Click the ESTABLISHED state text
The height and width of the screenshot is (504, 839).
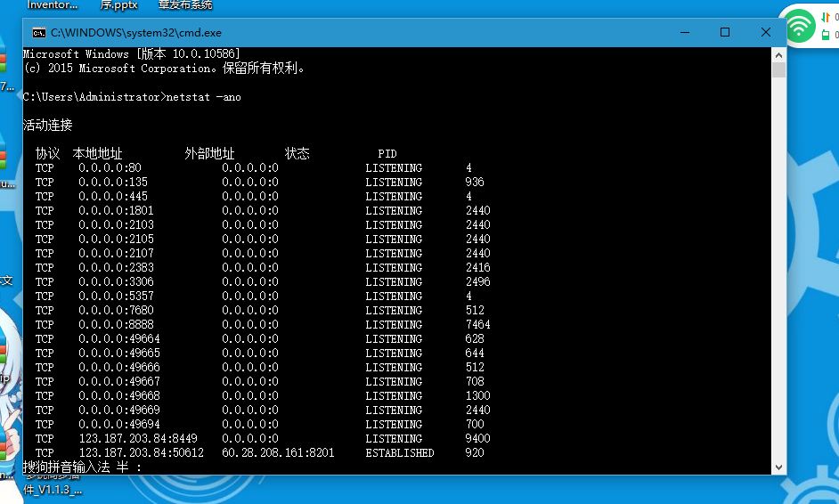(400, 452)
